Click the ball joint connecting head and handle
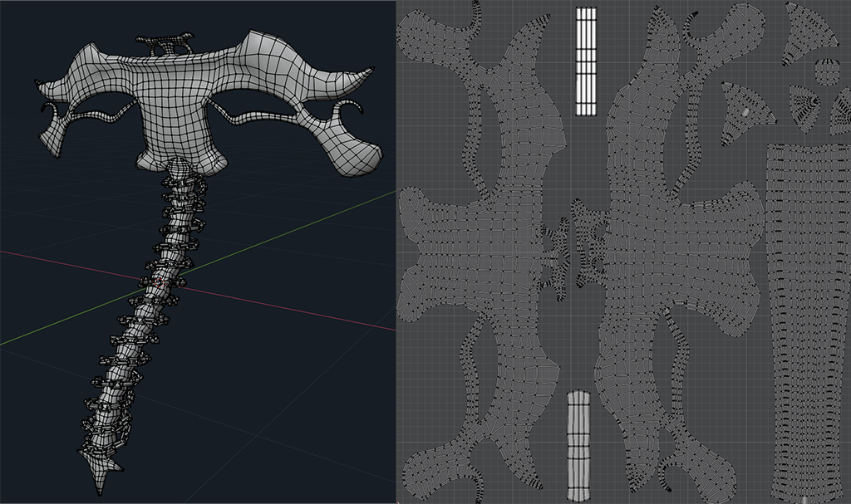The width and height of the screenshot is (851, 504). (x=180, y=167)
